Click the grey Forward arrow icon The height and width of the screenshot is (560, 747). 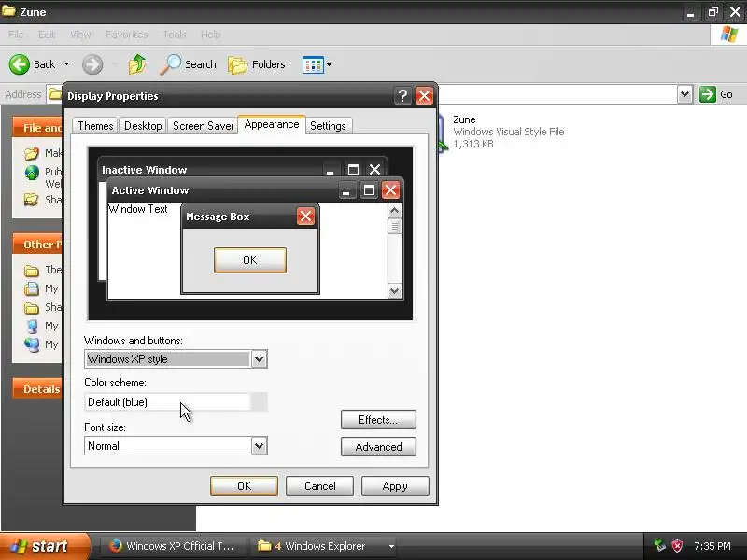pyautogui.click(x=92, y=64)
